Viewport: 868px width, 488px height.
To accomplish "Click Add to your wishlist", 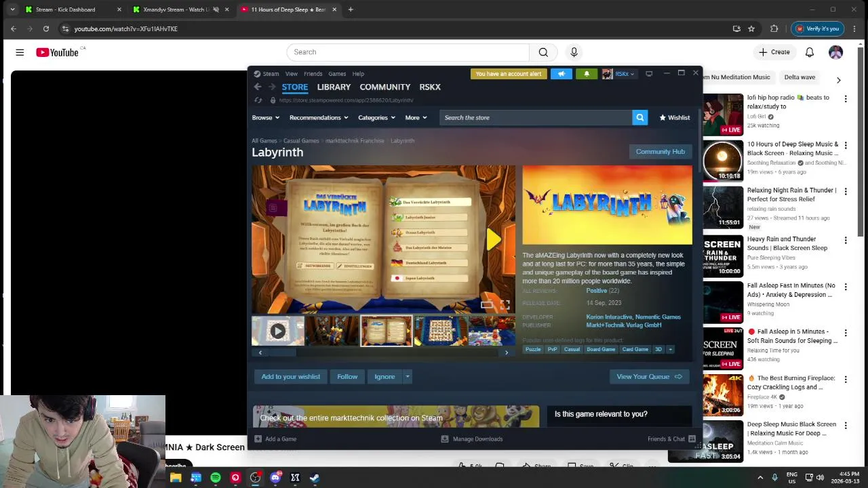I will (x=290, y=376).
